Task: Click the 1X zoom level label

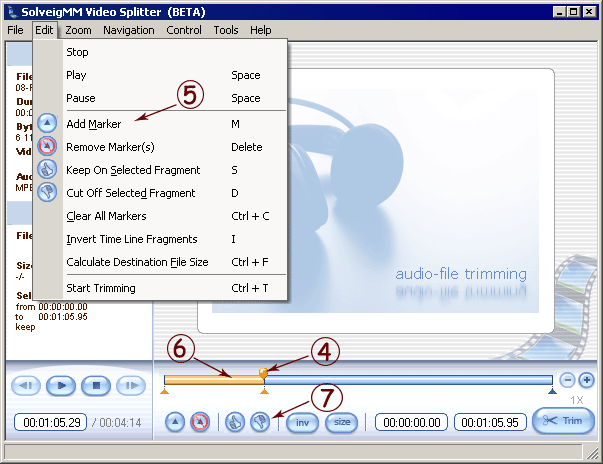Action: 577,400
